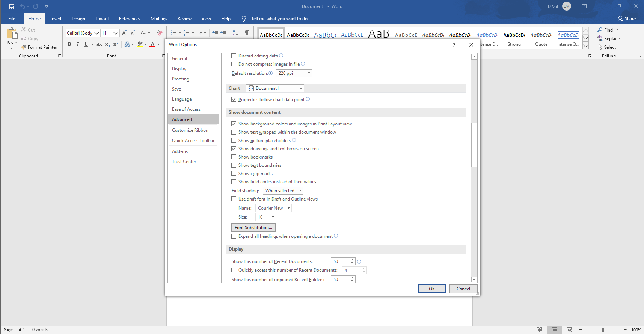Click the Sort A-Z icon
644x334 pixels.
click(235, 33)
